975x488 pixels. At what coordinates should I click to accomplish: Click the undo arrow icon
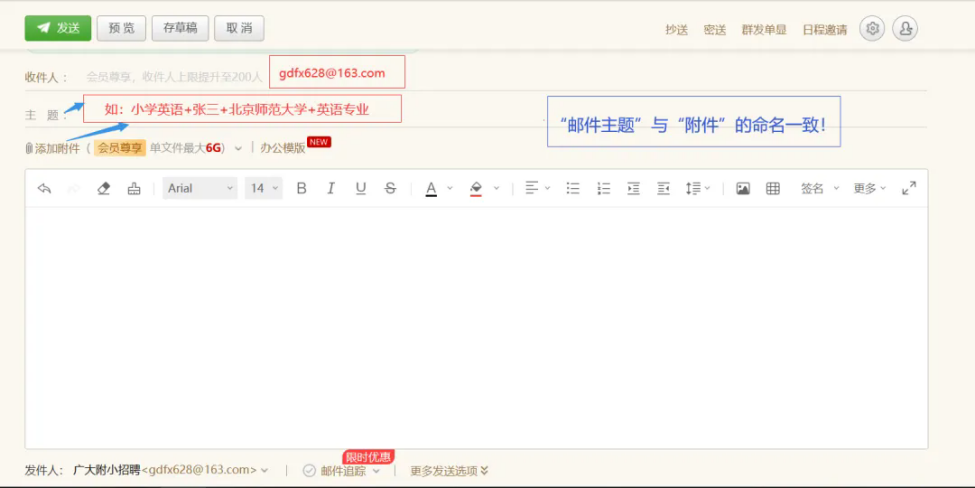[x=44, y=188]
